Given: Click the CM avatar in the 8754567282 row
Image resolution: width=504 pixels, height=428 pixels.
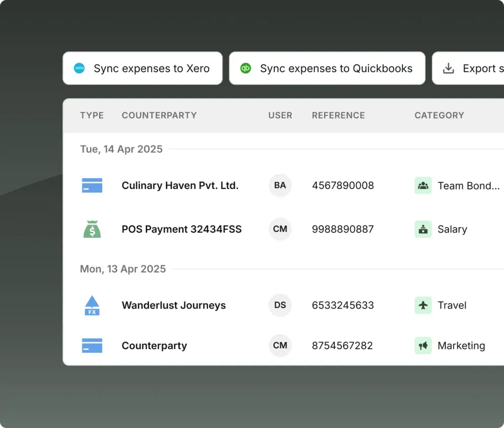Looking at the screenshot, I should coord(280,345).
